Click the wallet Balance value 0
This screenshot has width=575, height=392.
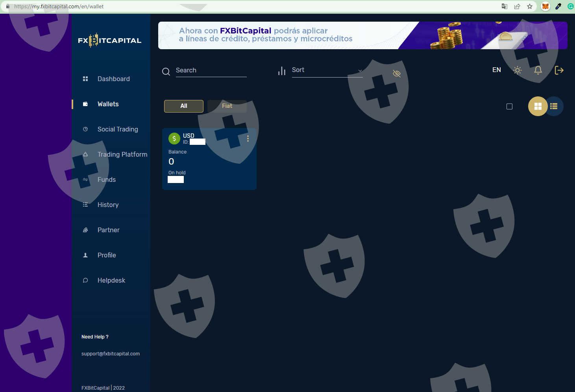[x=171, y=161]
